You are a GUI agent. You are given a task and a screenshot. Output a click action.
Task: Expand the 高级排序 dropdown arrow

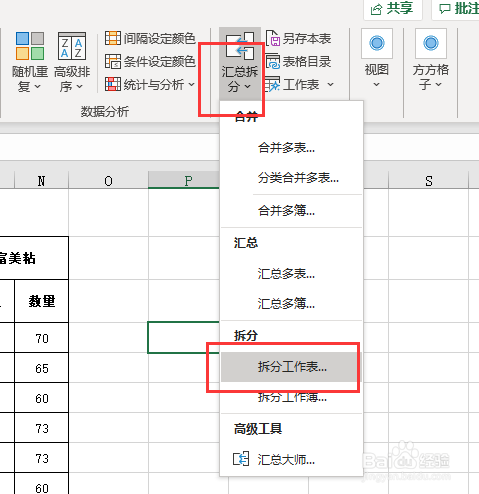79,87
